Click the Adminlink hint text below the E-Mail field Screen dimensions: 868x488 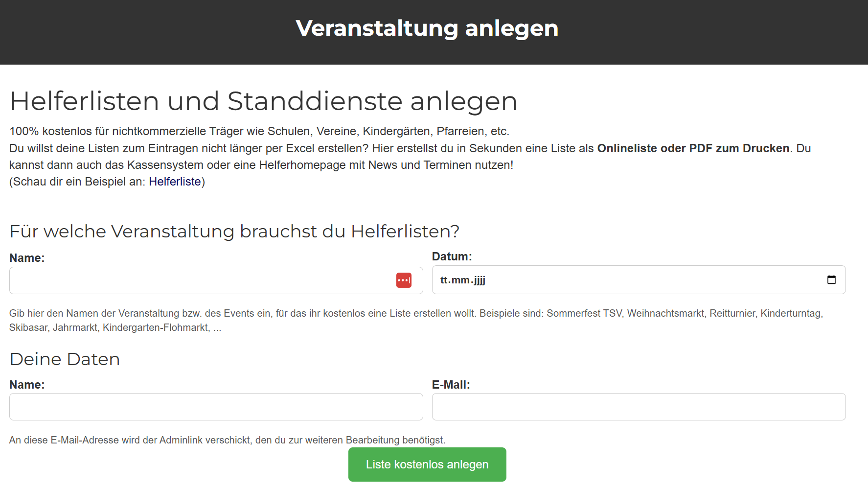(227, 440)
